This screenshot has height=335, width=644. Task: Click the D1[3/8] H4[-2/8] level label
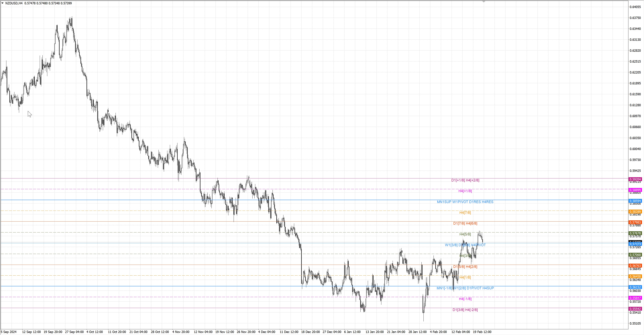point(465,310)
